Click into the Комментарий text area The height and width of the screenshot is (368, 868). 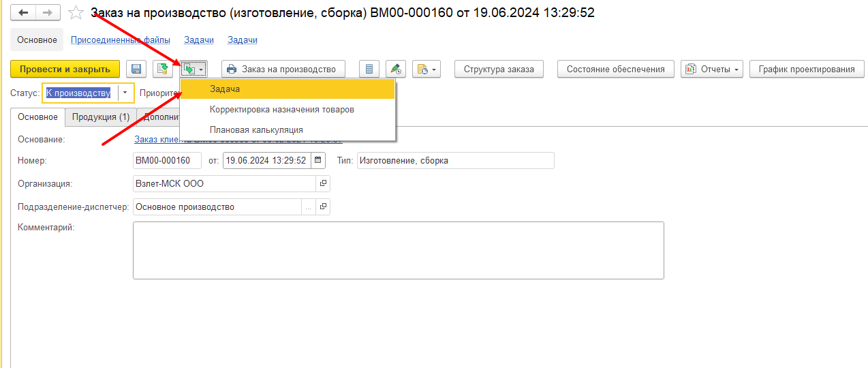[x=398, y=250]
